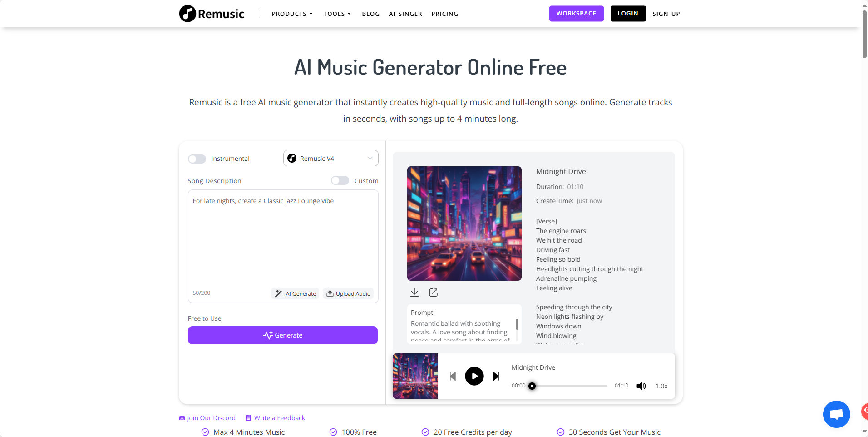Click the purple Generate button

[283, 335]
